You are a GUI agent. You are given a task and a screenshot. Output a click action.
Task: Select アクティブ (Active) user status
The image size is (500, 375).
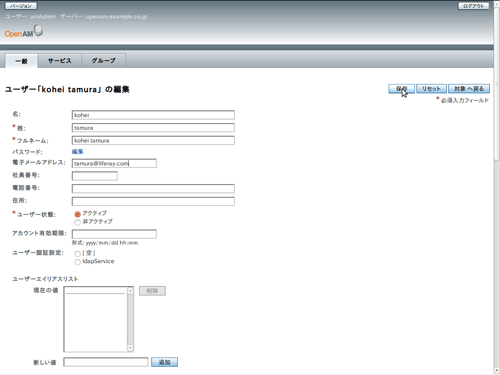coord(77,214)
